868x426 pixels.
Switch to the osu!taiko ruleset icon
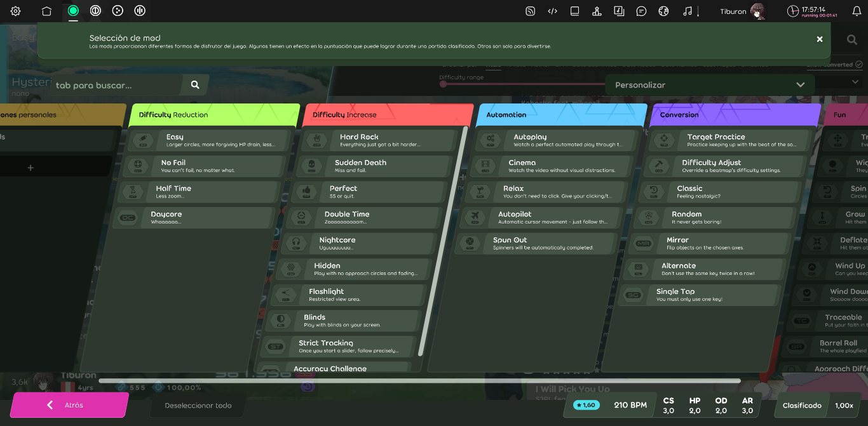pos(95,11)
